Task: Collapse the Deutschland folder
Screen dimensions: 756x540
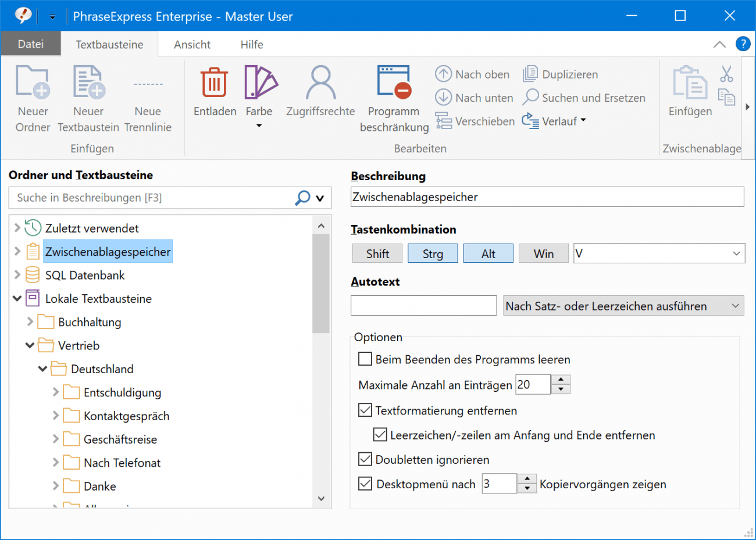Action: pyautogui.click(x=42, y=369)
